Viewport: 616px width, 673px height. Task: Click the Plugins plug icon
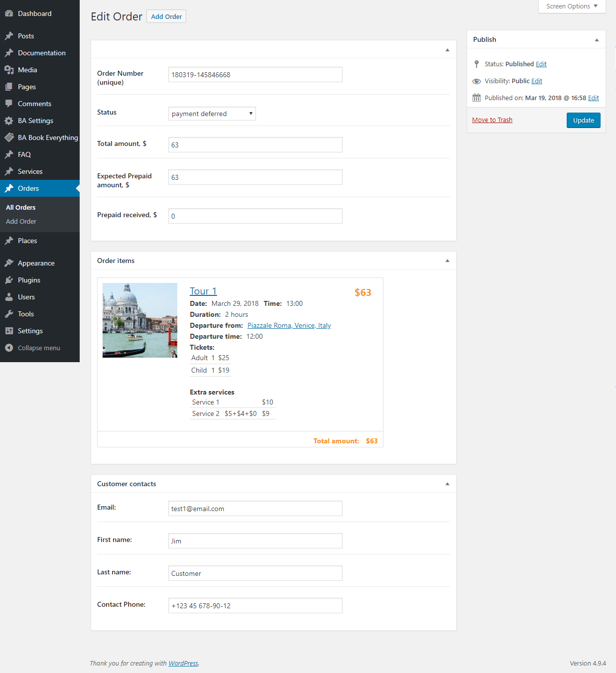tap(9, 280)
